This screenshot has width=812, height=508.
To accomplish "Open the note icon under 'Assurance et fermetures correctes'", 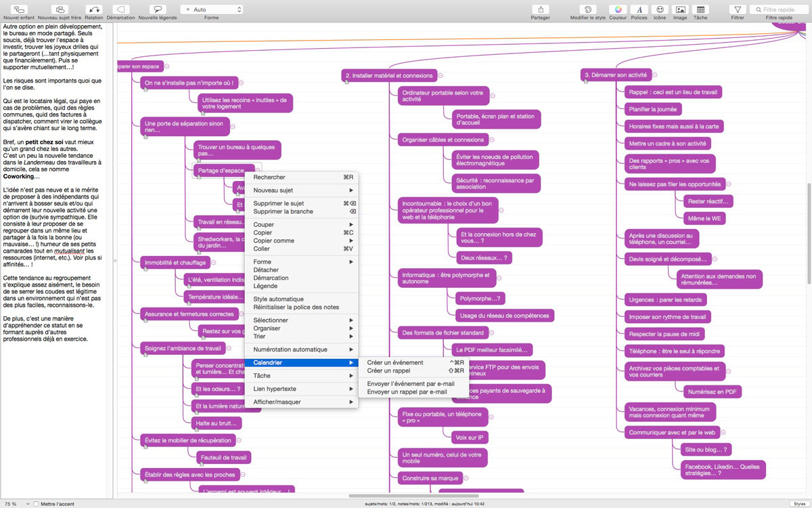I will tap(145, 320).
